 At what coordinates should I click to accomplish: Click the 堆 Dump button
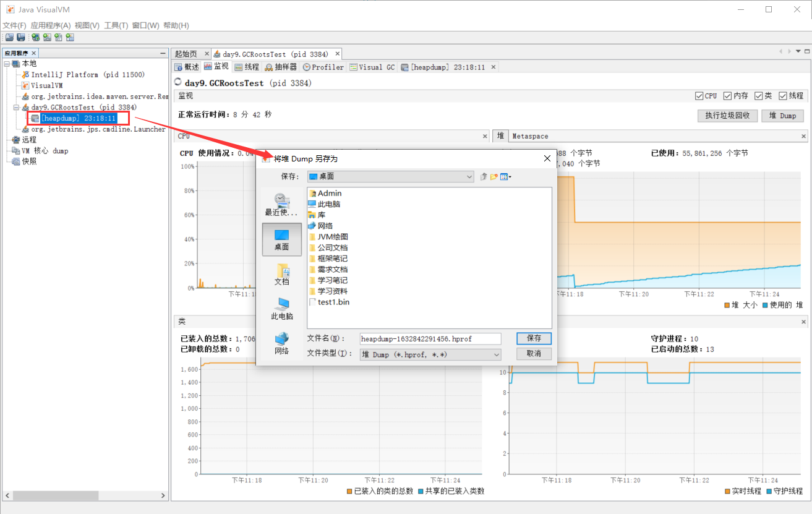(783, 116)
